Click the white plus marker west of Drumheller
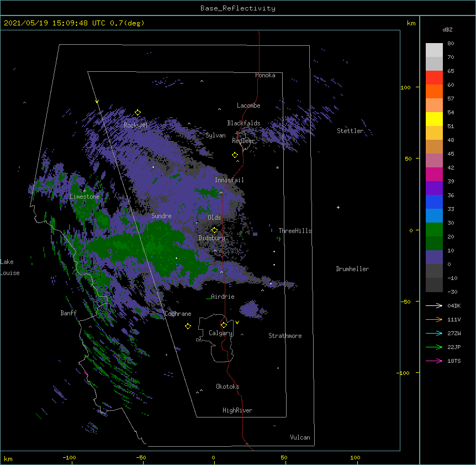The image size is (476, 465). tap(338, 207)
